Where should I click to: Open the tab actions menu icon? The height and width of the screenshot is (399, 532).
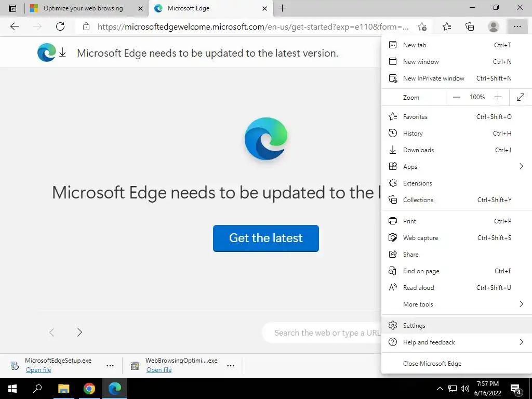(12, 8)
